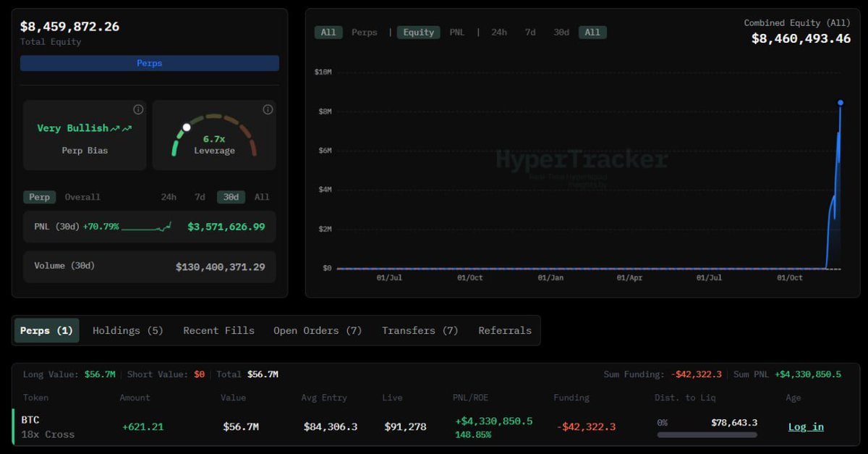Open the Referrals tab

(505, 330)
